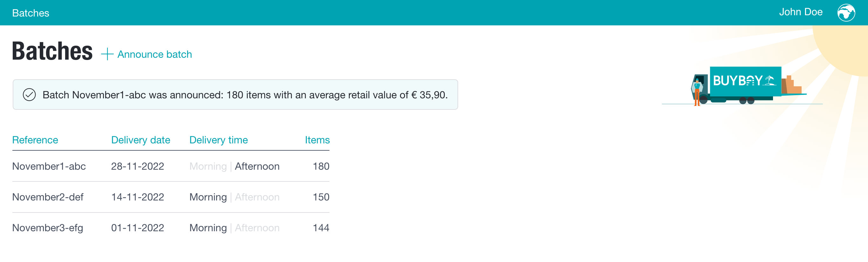This screenshot has height=262, width=868.
Task: Select Afternoon for November3-efg batch
Action: coord(257,228)
